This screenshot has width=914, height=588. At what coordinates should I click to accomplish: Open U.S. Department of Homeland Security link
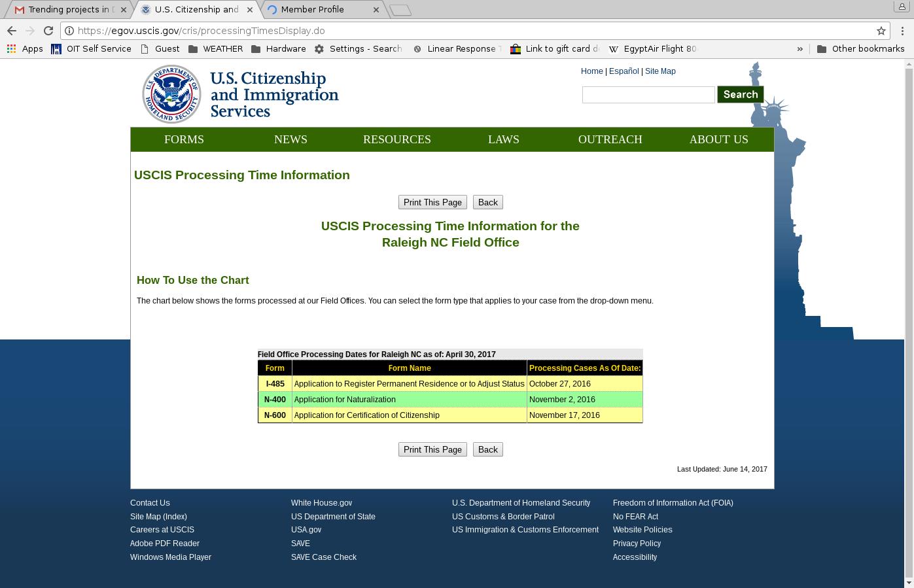tap(521, 503)
